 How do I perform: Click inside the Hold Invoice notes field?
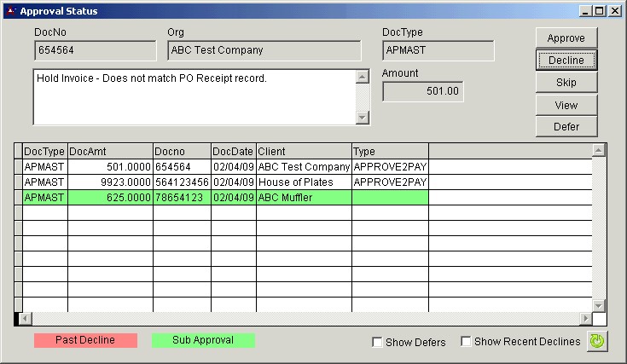click(193, 96)
